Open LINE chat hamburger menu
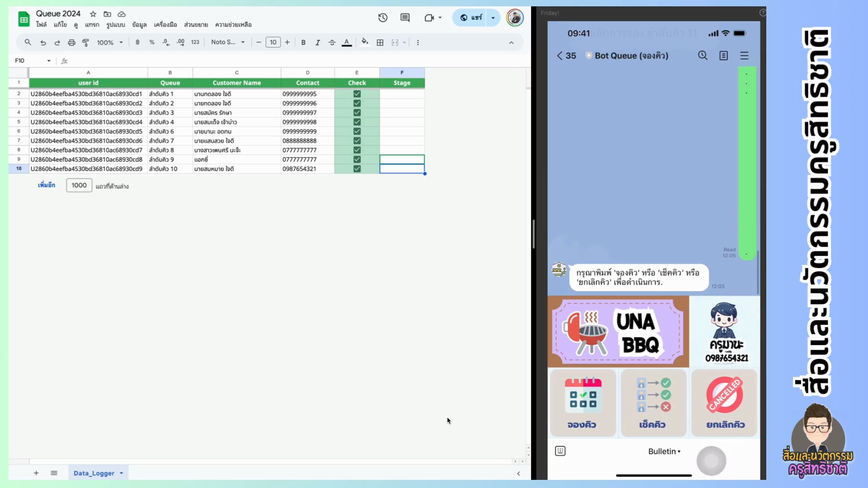Image resolution: width=868 pixels, height=488 pixels. tap(745, 56)
